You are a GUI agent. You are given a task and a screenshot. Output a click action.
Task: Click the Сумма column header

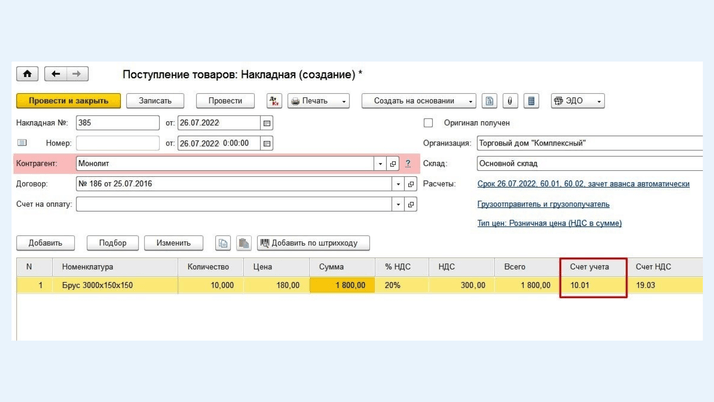click(x=342, y=267)
